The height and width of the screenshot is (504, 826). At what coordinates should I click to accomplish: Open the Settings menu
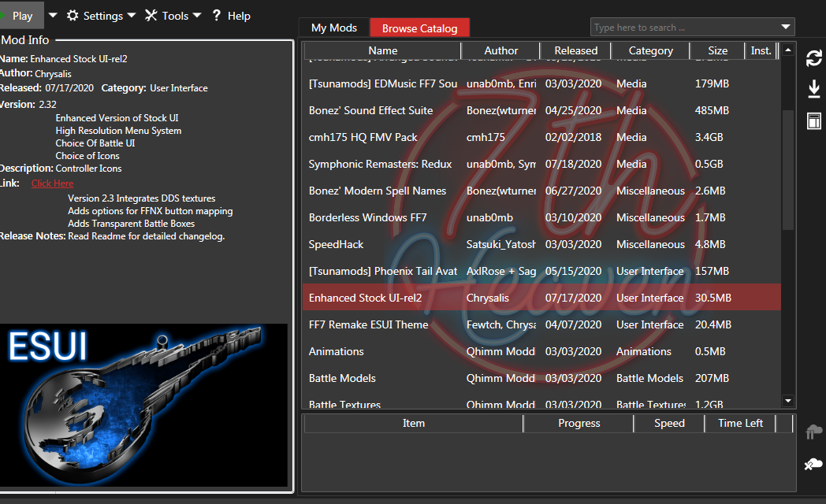coord(102,16)
